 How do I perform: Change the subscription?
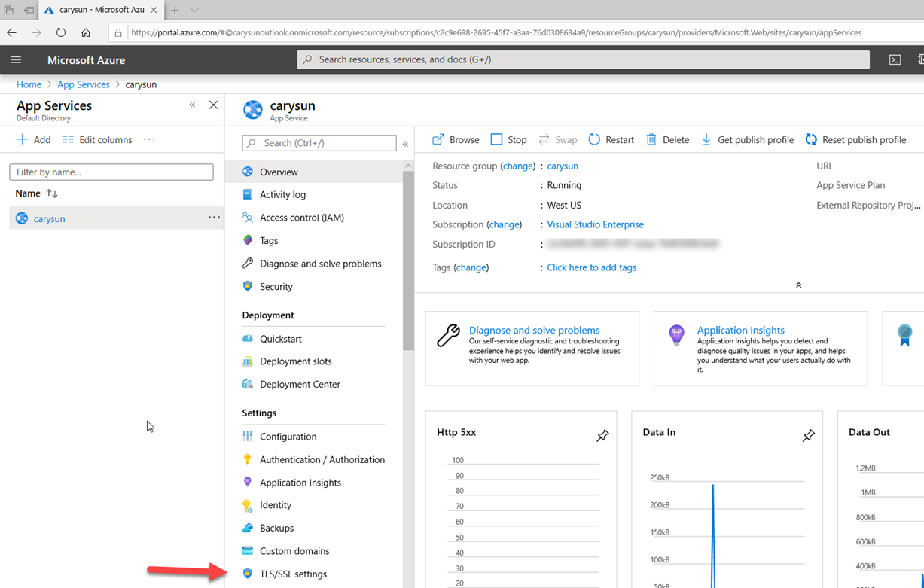point(504,224)
